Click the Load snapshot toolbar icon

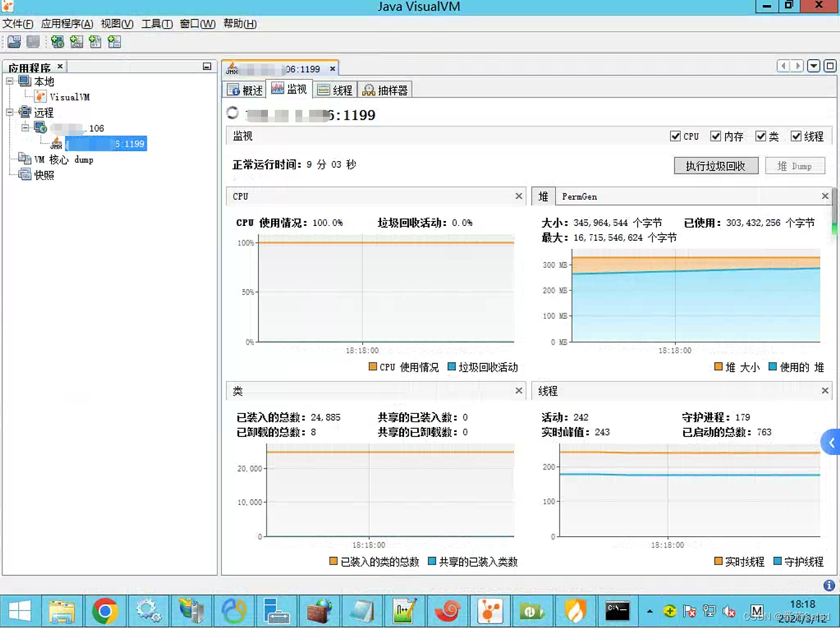[14, 42]
